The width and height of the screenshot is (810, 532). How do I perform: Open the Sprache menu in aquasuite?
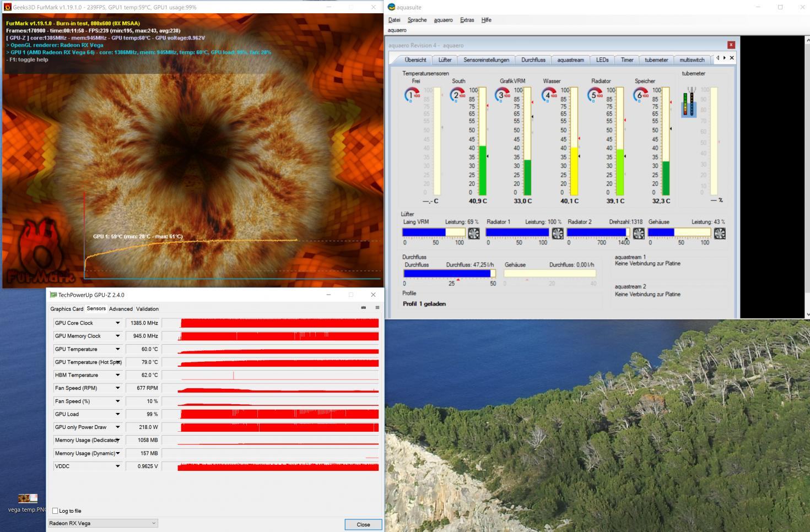point(417,20)
